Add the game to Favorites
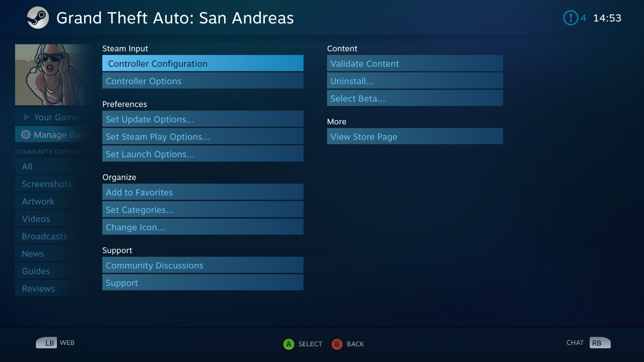 (x=203, y=192)
